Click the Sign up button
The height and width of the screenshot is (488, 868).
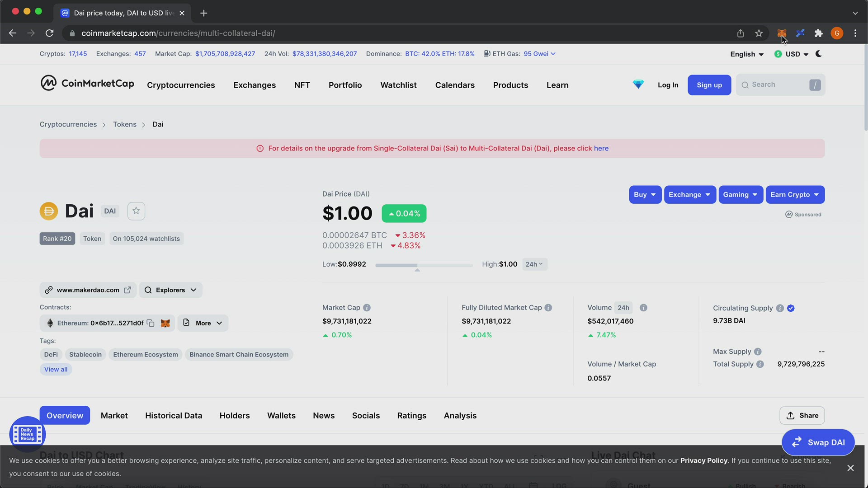pos(709,85)
